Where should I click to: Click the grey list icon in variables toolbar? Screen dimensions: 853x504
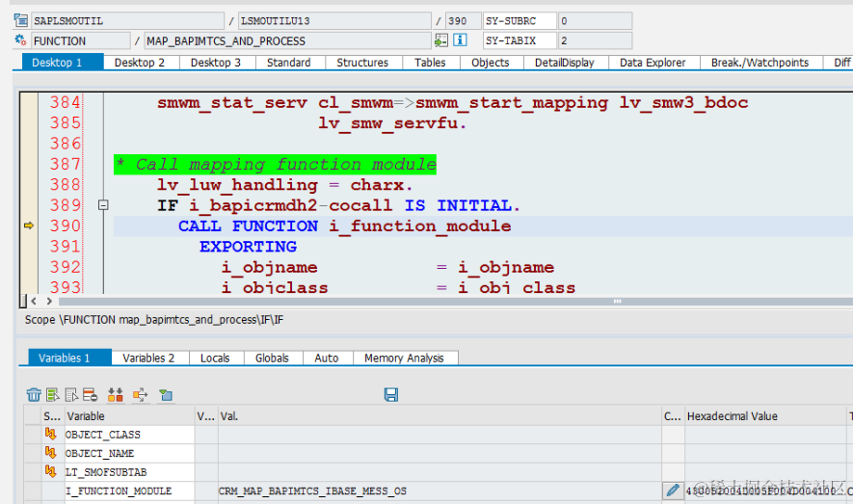[71, 395]
